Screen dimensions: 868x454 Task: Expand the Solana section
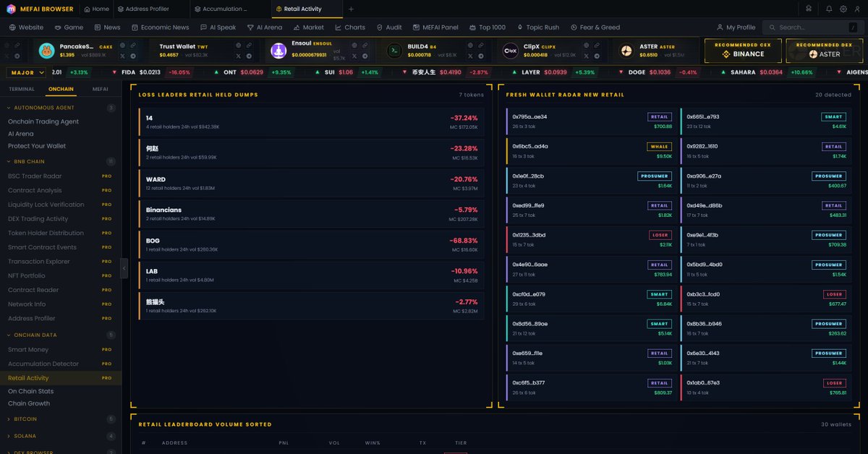pyautogui.click(x=61, y=437)
